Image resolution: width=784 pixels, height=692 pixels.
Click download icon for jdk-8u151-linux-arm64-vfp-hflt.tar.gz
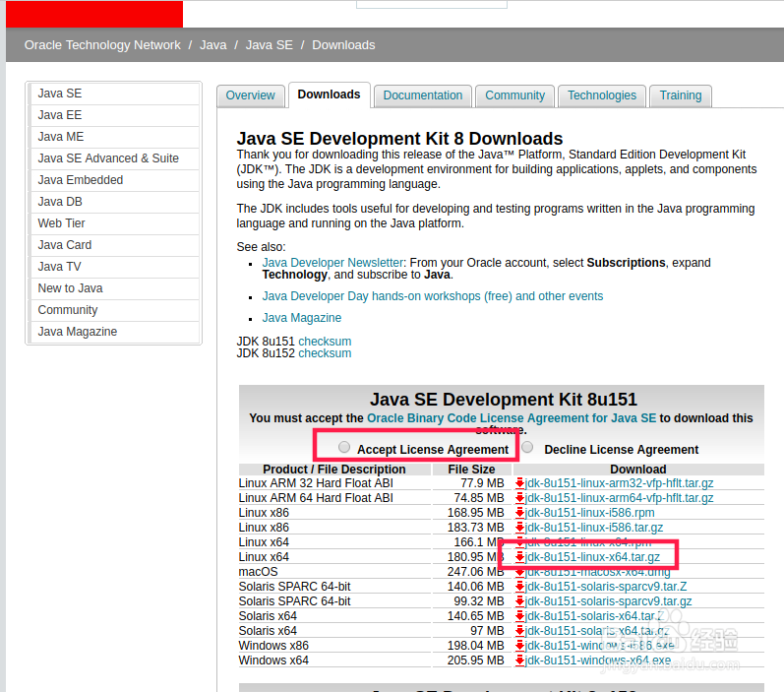click(x=519, y=498)
